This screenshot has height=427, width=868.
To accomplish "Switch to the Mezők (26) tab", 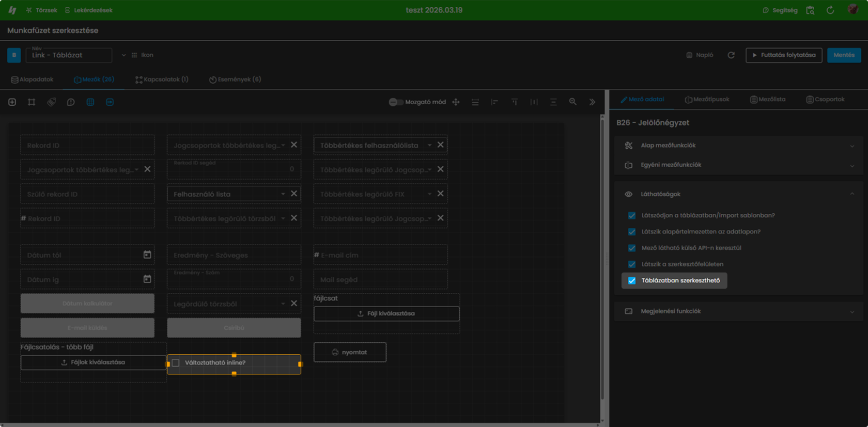I will (x=94, y=80).
